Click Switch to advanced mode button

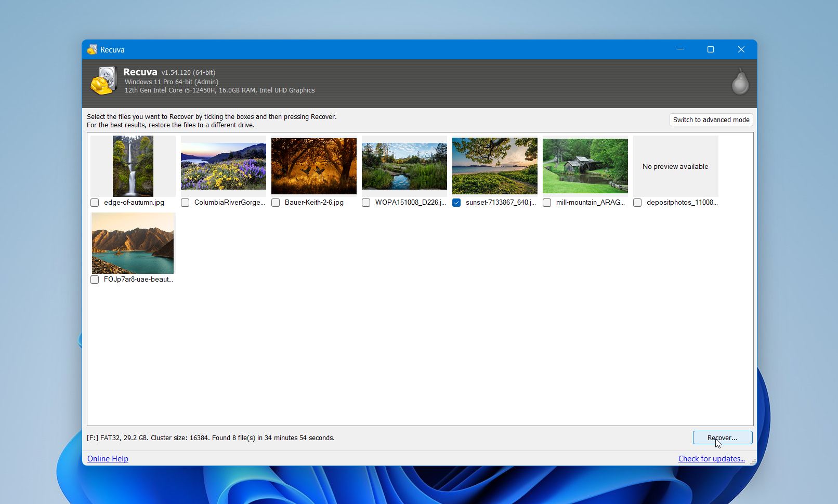711,120
